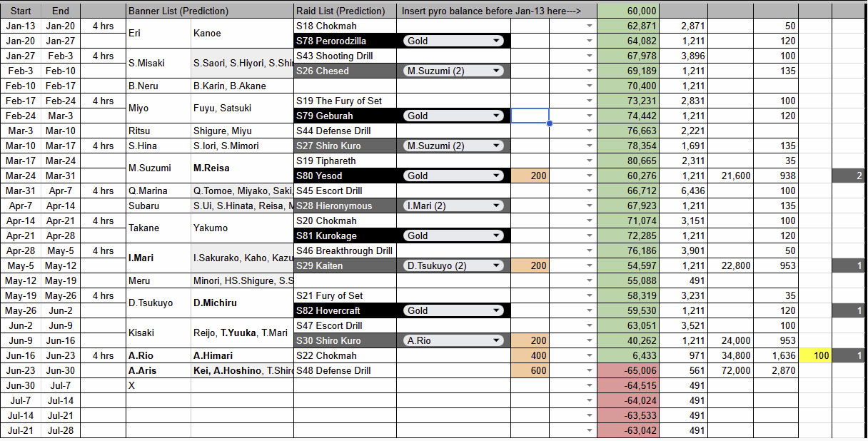
Task: Select the 6,436 income cell
Action: click(x=684, y=191)
